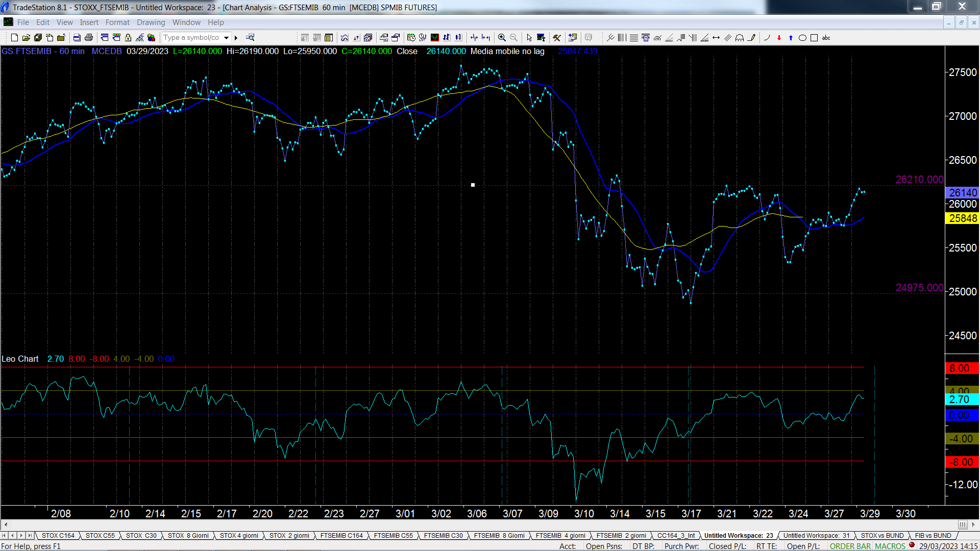Open the symbol command line dropdown arrow
The width and height of the screenshot is (980, 551).
(226, 38)
